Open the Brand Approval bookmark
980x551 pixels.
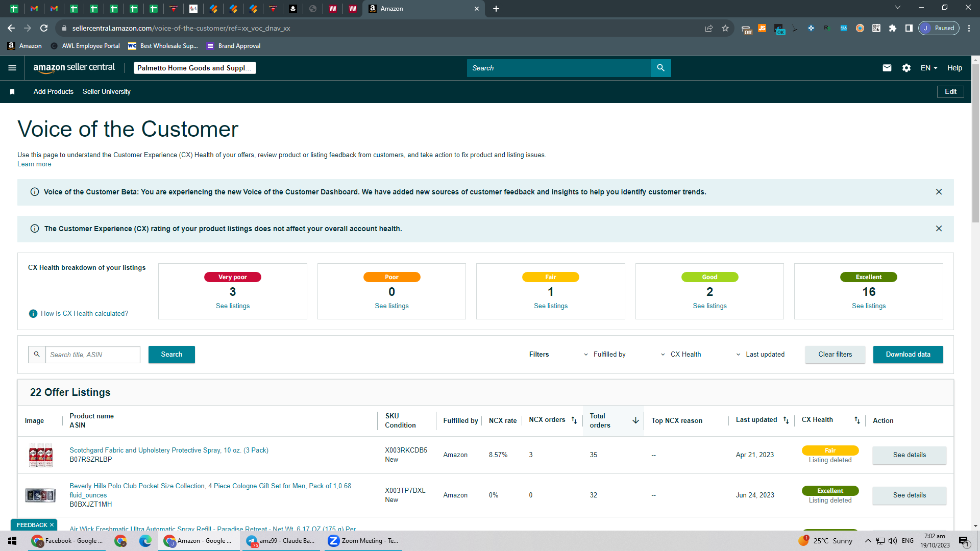click(234, 46)
